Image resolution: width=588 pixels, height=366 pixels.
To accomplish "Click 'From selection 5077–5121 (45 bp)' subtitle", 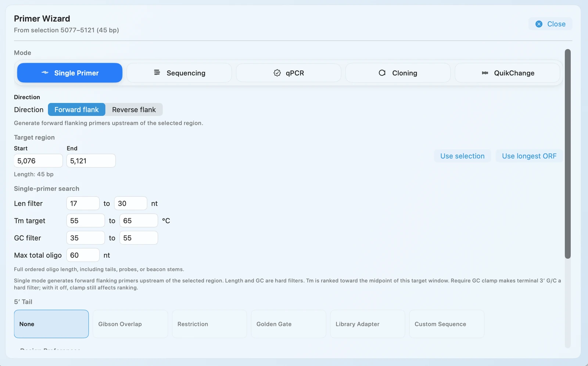I will pos(67,30).
